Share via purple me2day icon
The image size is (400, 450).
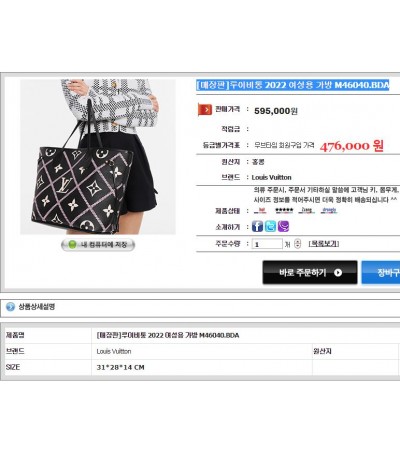coord(283,227)
